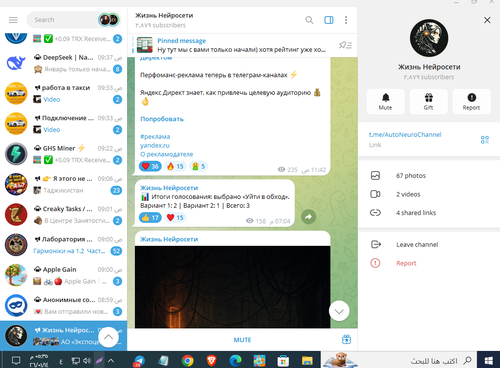
Task: Open the работа в такси channel
Action: pyautogui.click(x=63, y=94)
